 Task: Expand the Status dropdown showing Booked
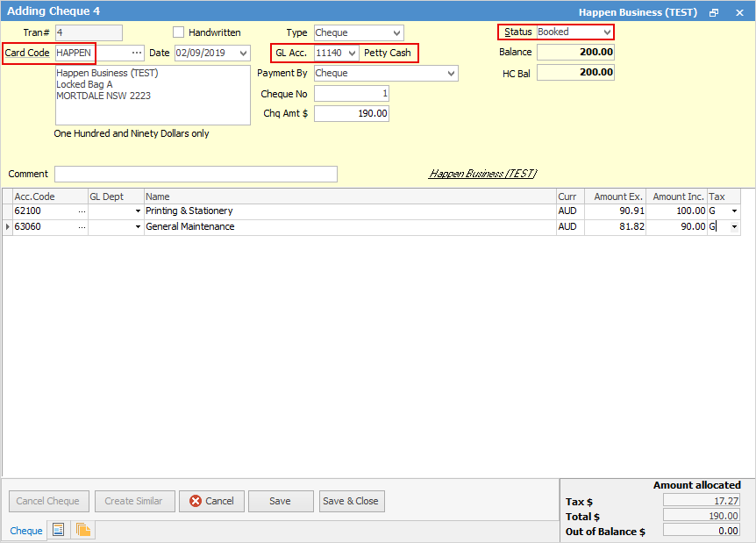pos(607,32)
